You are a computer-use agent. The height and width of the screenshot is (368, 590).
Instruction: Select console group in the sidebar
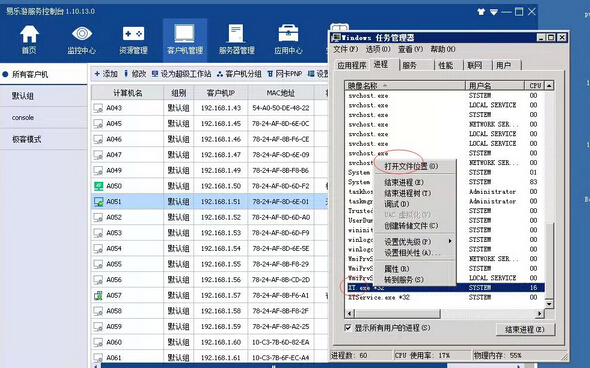click(x=44, y=117)
